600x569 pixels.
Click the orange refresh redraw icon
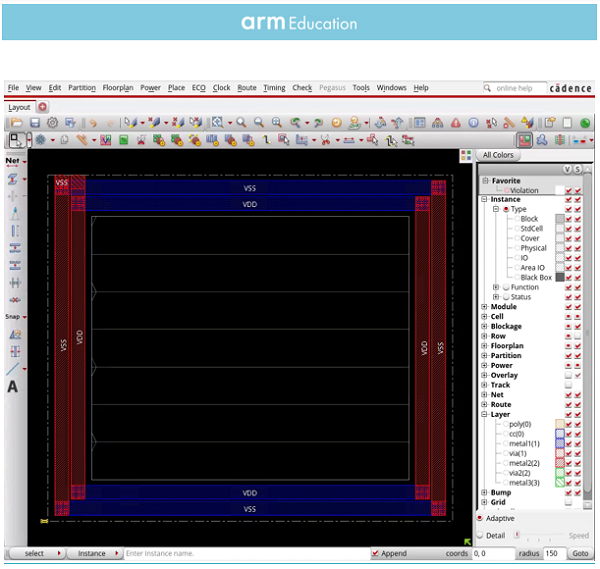pyautogui.click(x=336, y=123)
